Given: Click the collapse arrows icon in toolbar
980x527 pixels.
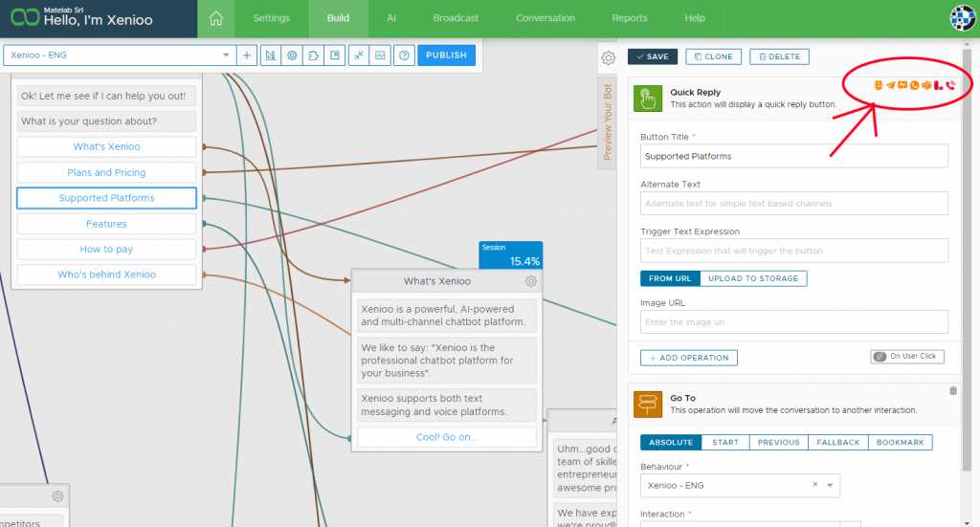Looking at the screenshot, I should [359, 55].
